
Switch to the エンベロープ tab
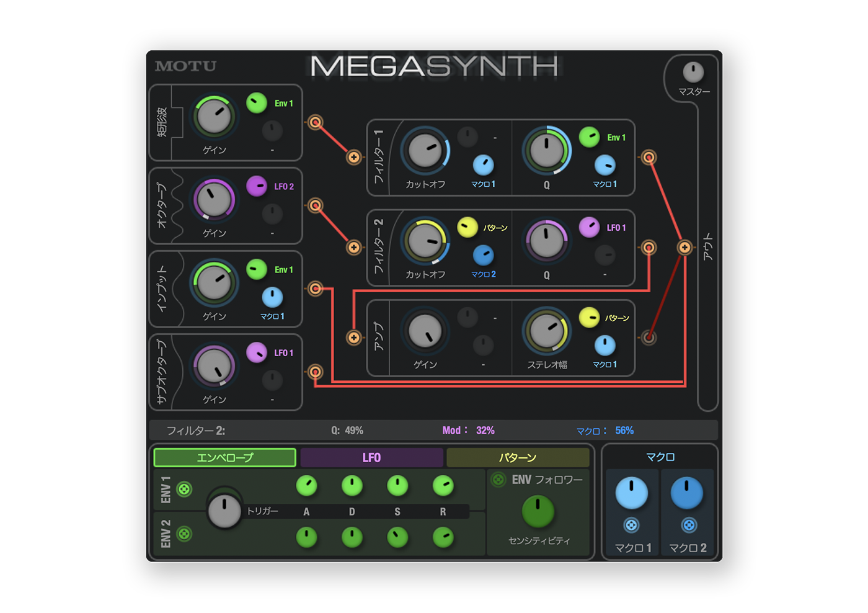(x=224, y=458)
